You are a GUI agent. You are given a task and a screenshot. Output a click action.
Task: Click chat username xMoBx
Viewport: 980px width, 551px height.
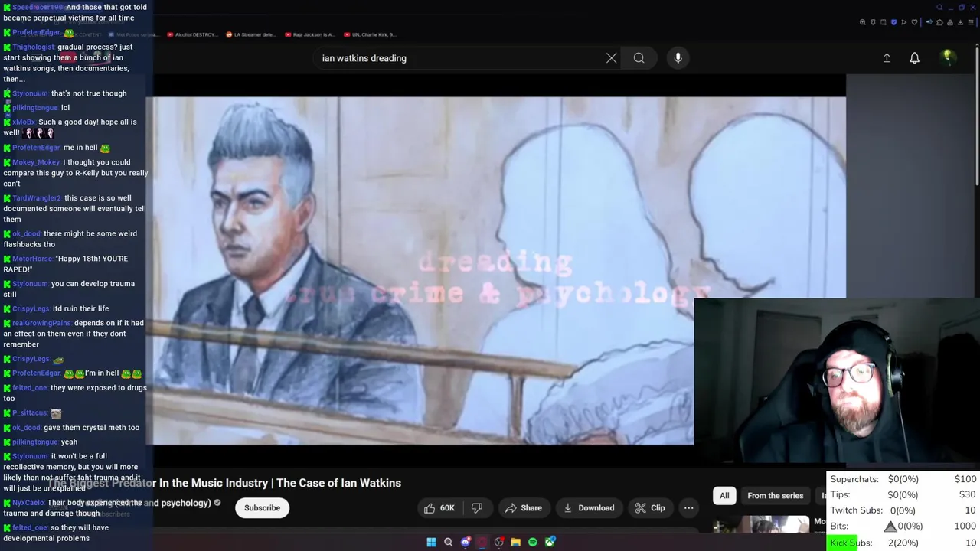click(x=24, y=122)
